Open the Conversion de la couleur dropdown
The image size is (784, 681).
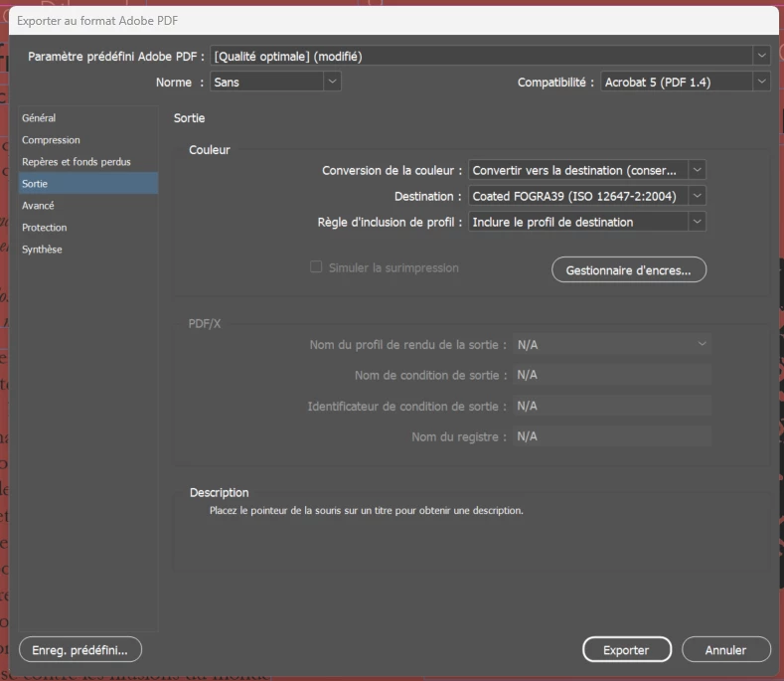pos(587,170)
